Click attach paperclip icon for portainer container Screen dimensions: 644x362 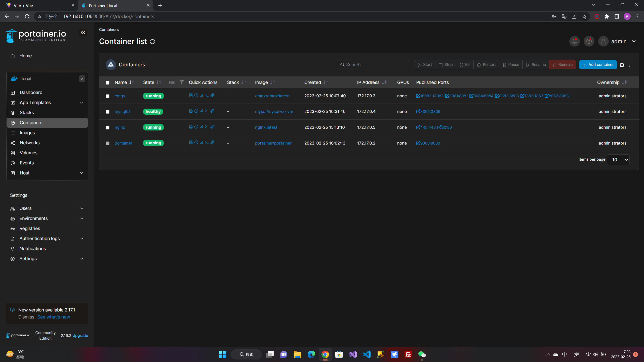coord(212,143)
